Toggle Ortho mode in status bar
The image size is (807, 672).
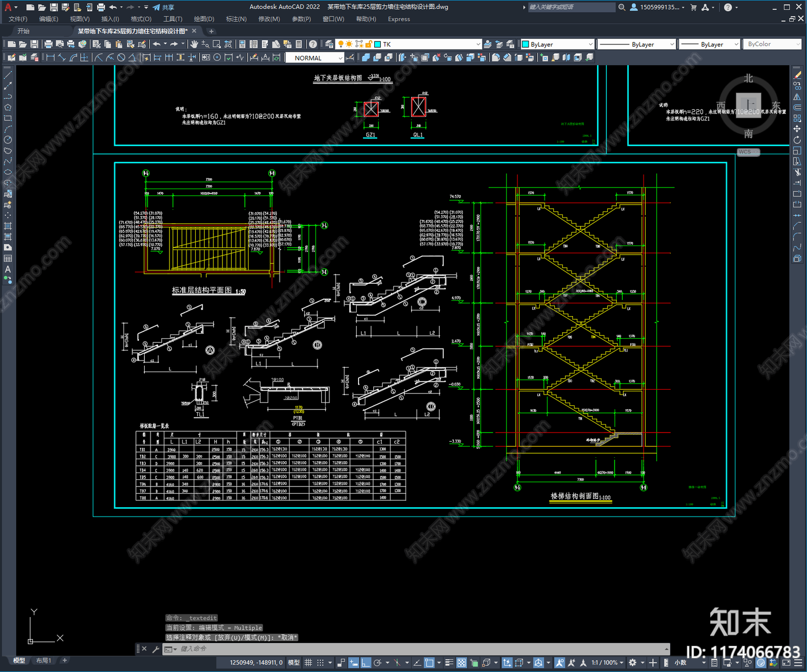(366, 662)
